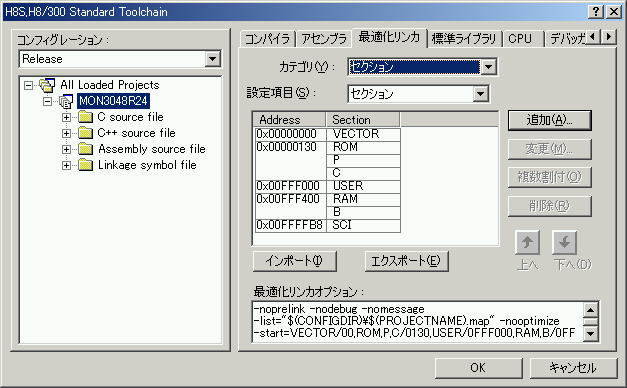Viewport: 627px width, 388px height.
Task: Select the USER section cell
Action: [x=363, y=186]
